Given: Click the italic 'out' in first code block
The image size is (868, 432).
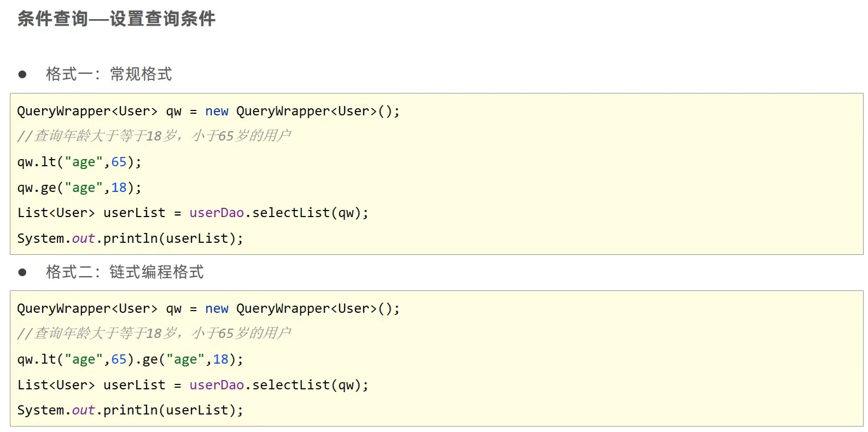Looking at the screenshot, I should coord(83,238).
